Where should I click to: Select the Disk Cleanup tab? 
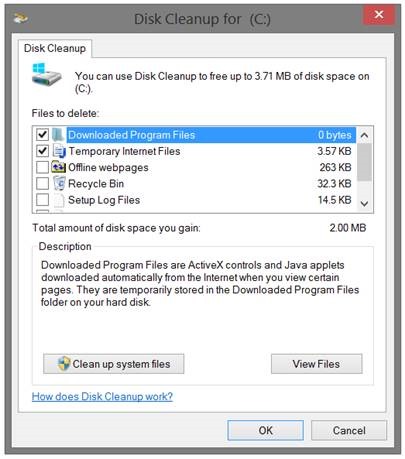(x=55, y=48)
